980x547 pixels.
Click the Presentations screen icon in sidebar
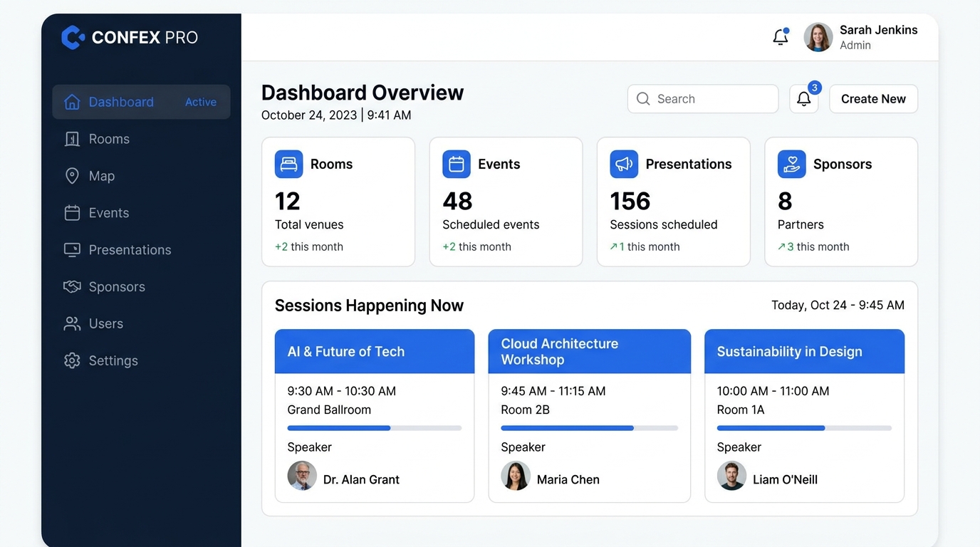coord(72,250)
